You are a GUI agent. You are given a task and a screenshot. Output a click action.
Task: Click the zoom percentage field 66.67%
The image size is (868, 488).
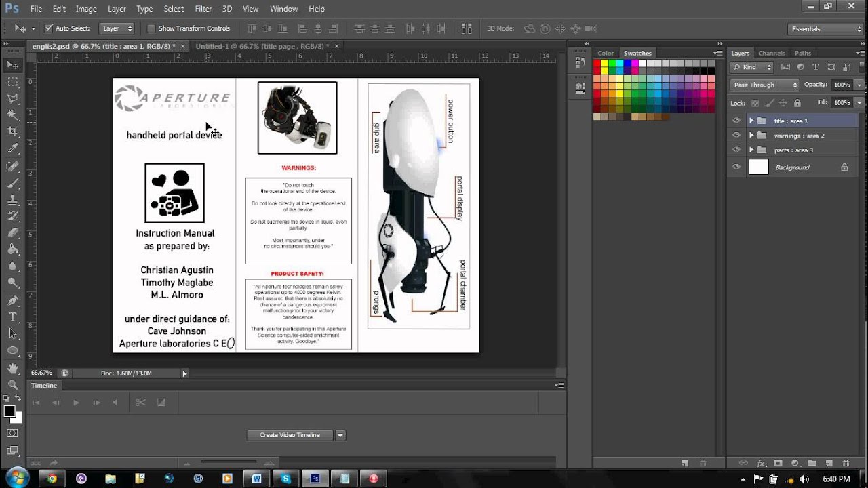(42, 373)
